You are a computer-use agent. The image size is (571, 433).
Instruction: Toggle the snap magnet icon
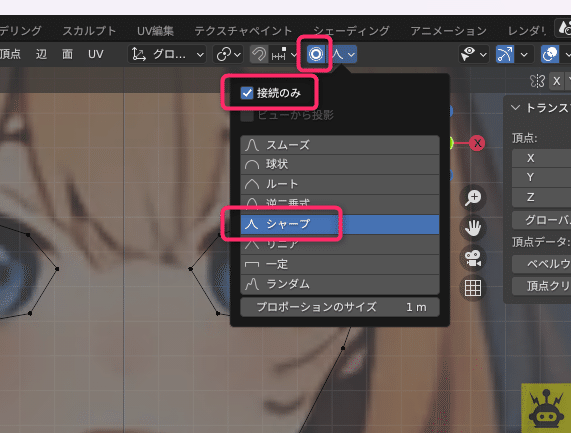tap(259, 54)
